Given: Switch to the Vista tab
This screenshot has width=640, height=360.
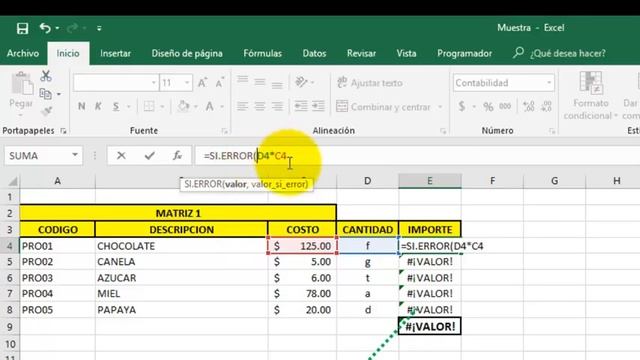Looking at the screenshot, I should 406,53.
